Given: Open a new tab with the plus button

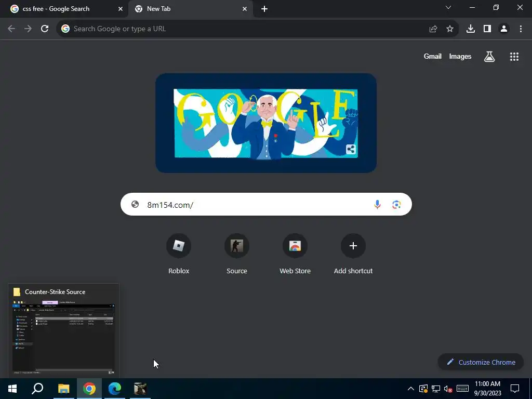Looking at the screenshot, I should point(264,9).
